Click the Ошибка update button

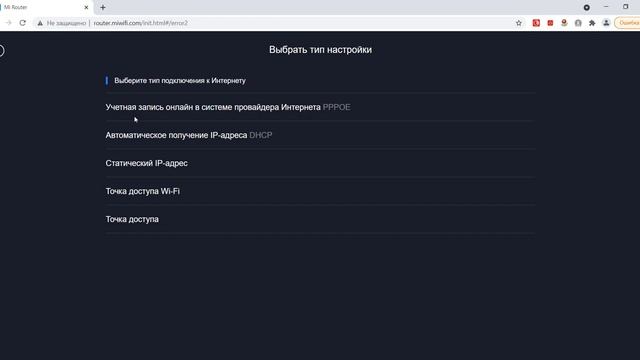click(628, 23)
